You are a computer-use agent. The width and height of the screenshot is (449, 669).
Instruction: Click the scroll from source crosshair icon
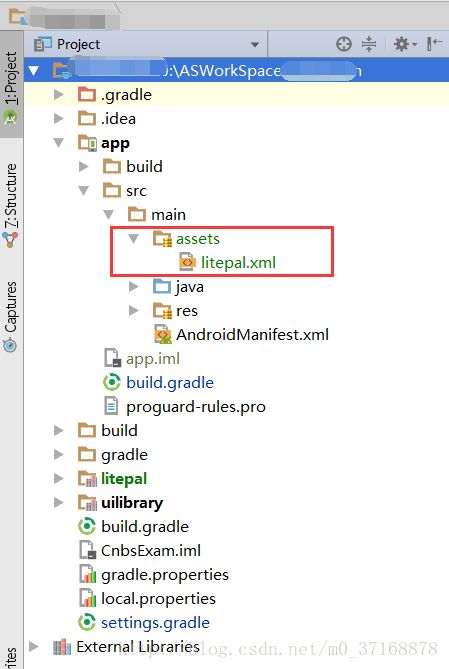pyautogui.click(x=344, y=44)
